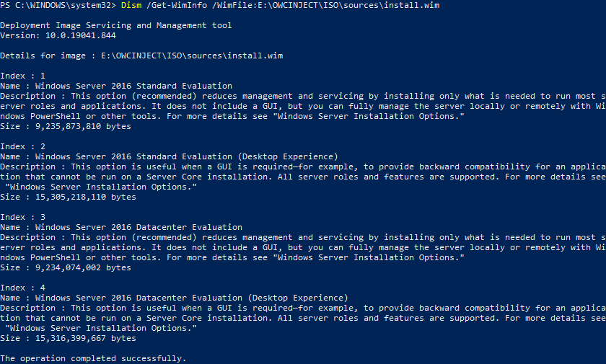Click the Windows Server 2016 Standard Evaluation name

(x=133, y=86)
